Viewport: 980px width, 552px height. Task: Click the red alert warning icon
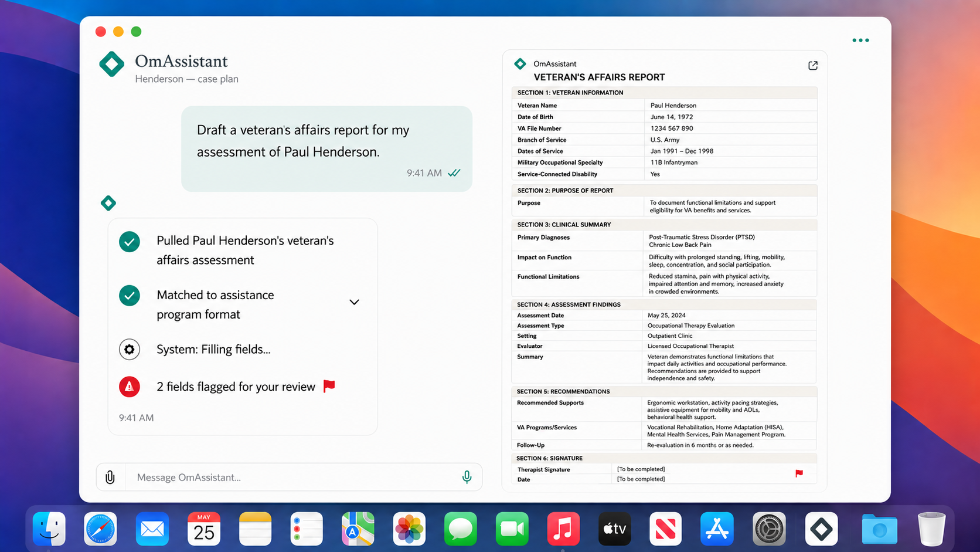(x=130, y=387)
